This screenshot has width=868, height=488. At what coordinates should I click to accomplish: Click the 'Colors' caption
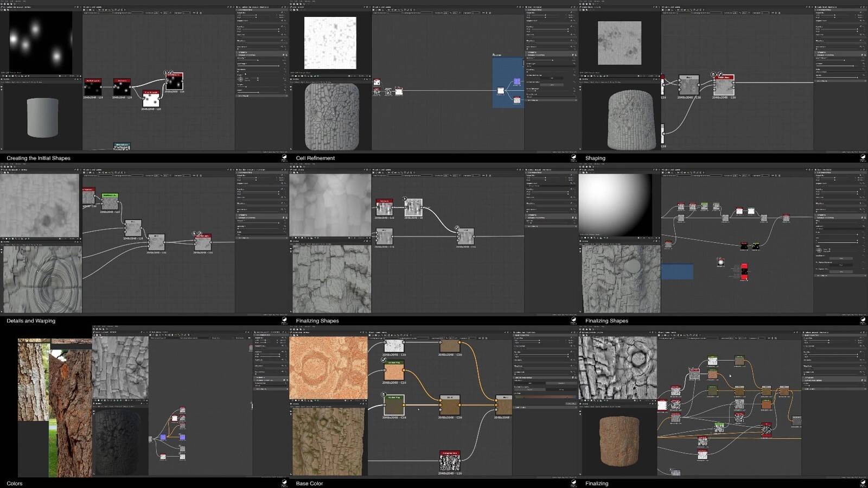click(15, 483)
